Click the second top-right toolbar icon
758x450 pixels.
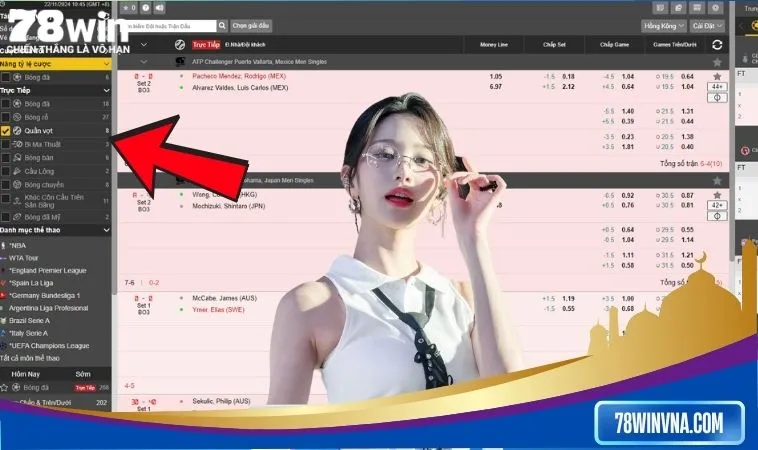678,8
